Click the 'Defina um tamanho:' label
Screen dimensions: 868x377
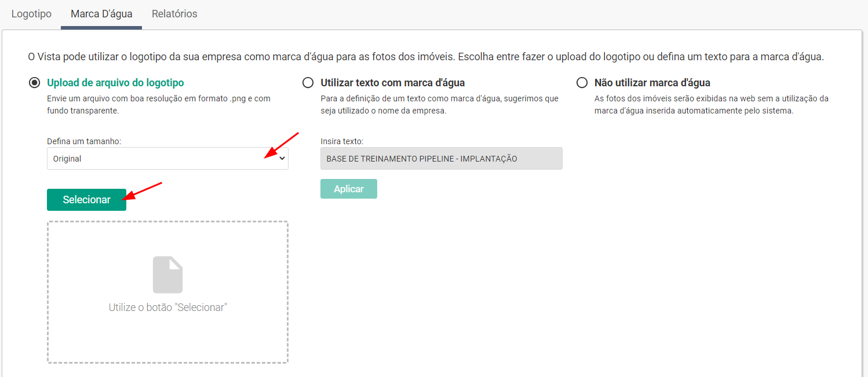[x=84, y=141]
